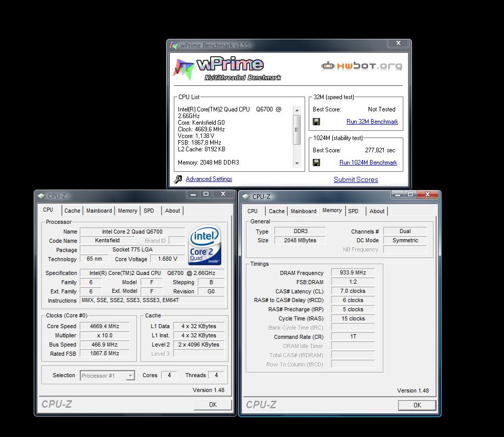Switch to Mainboard tab in left CPU-Z window
This screenshot has height=437, width=504.
tap(99, 211)
